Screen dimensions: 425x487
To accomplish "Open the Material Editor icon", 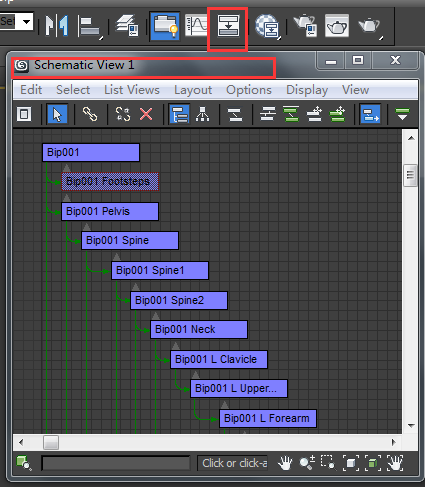I will [x=268, y=26].
